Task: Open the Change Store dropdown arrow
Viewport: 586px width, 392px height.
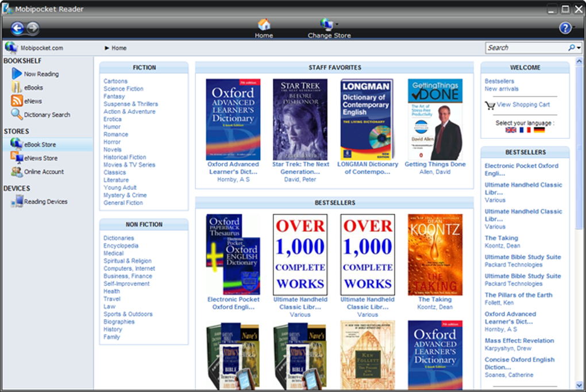Action: pos(337,25)
